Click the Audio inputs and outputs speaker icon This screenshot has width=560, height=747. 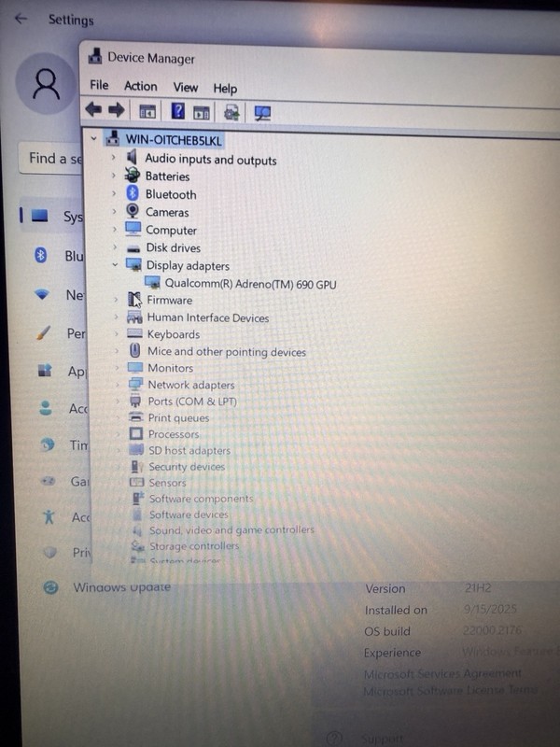tap(132, 157)
